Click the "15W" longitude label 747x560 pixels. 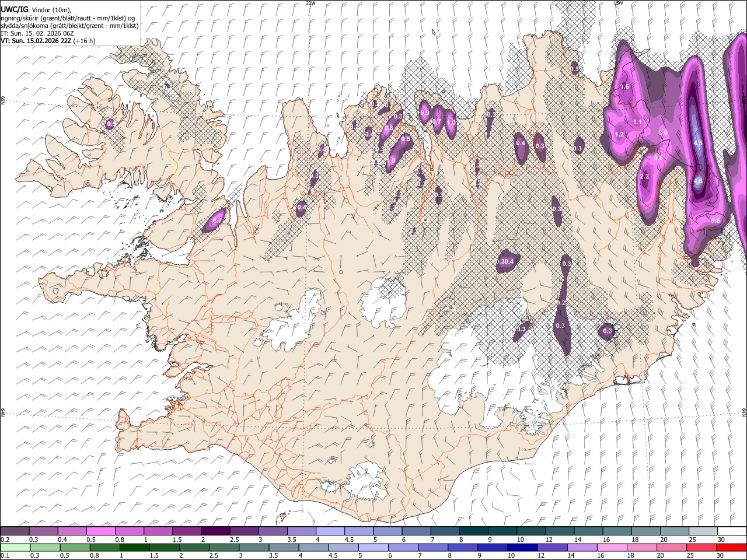[618, 3]
